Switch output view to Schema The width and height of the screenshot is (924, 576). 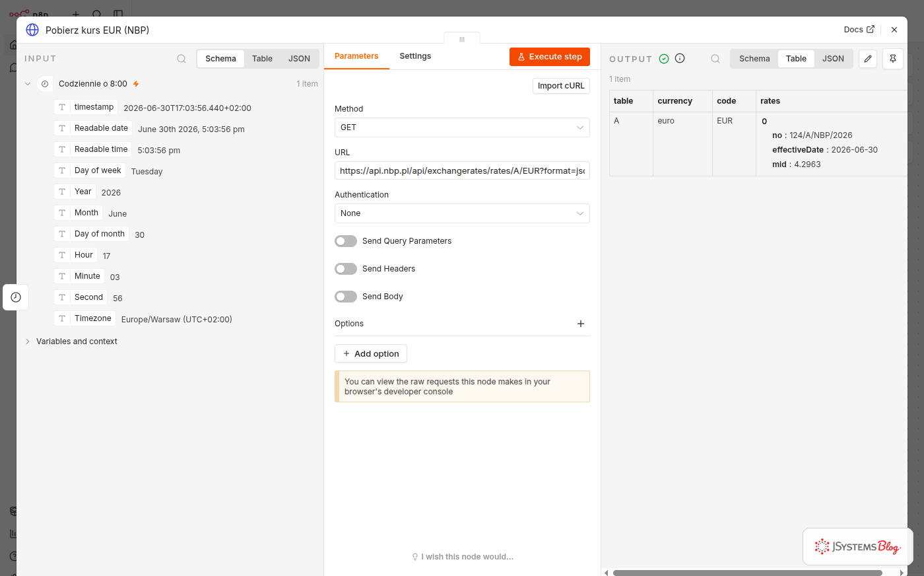pyautogui.click(x=754, y=59)
